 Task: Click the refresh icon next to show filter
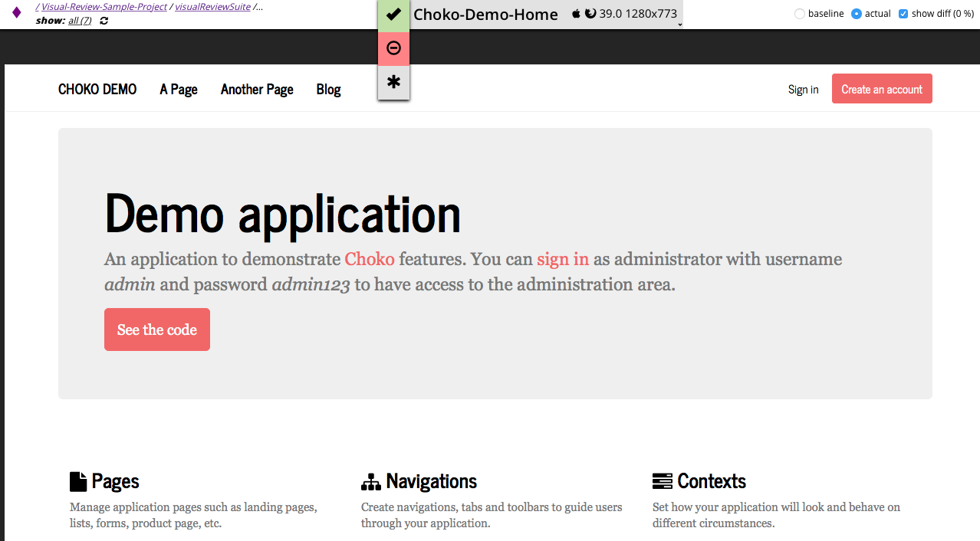coord(104,21)
